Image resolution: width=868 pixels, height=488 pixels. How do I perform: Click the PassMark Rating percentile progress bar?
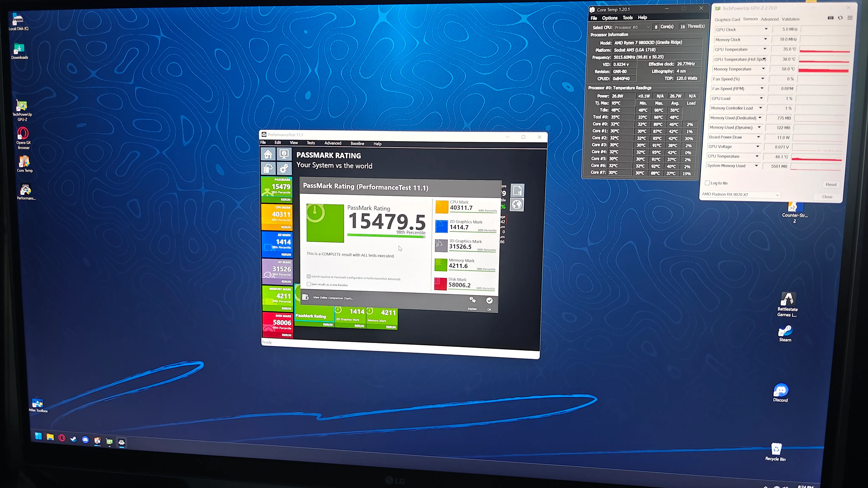coord(386,236)
